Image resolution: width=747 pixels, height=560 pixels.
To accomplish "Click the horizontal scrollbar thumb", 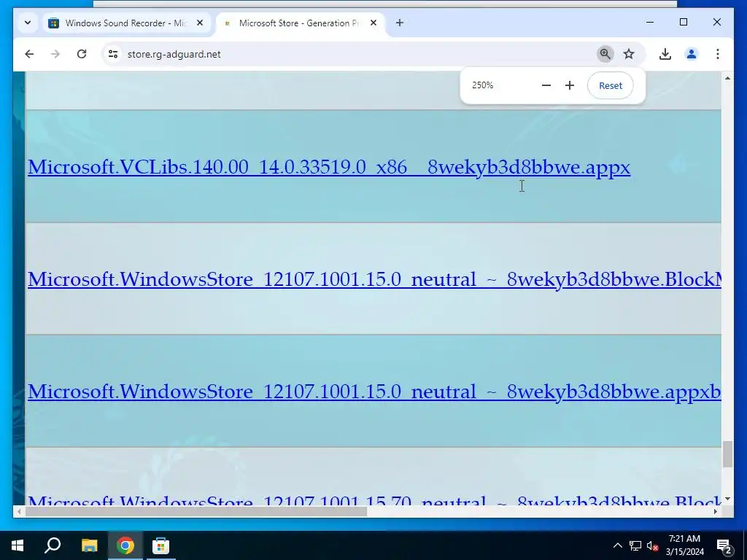I will pyautogui.click(x=196, y=511).
